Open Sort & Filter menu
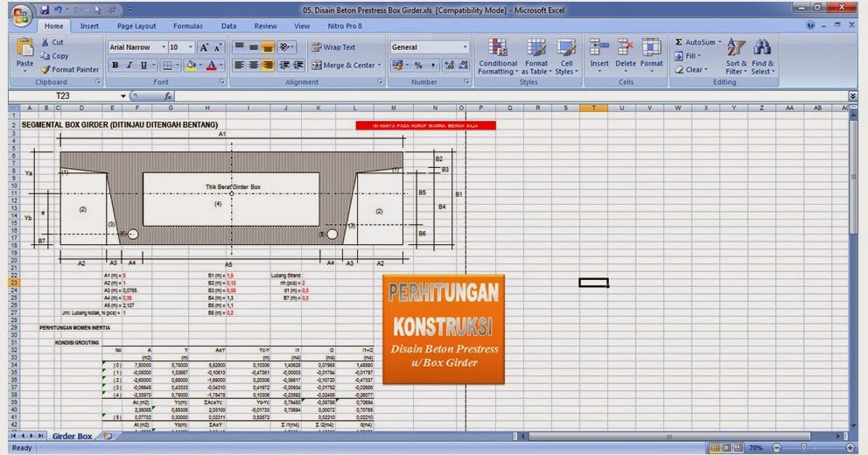Image resolution: width=868 pixels, height=455 pixels. click(x=736, y=57)
